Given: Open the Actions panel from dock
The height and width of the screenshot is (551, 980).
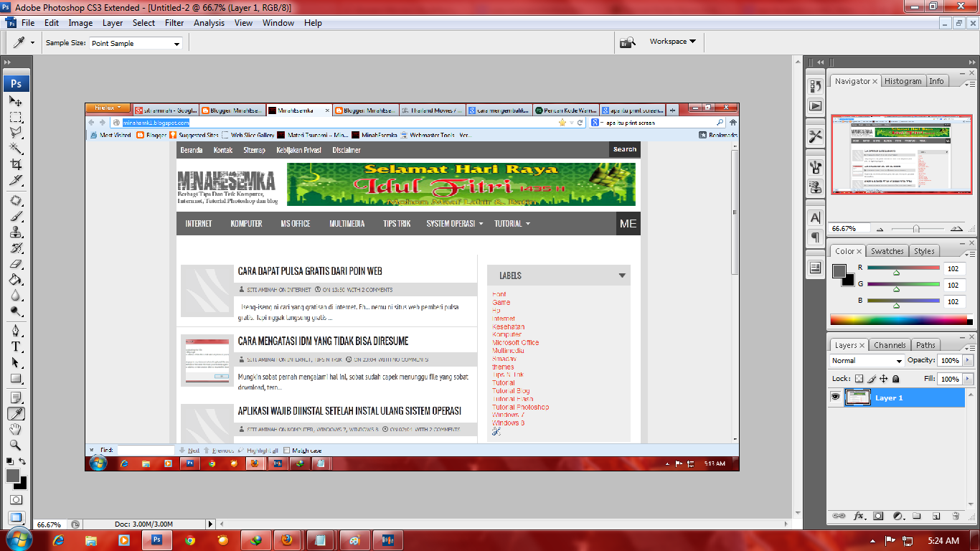Looking at the screenshot, I should click(x=815, y=105).
